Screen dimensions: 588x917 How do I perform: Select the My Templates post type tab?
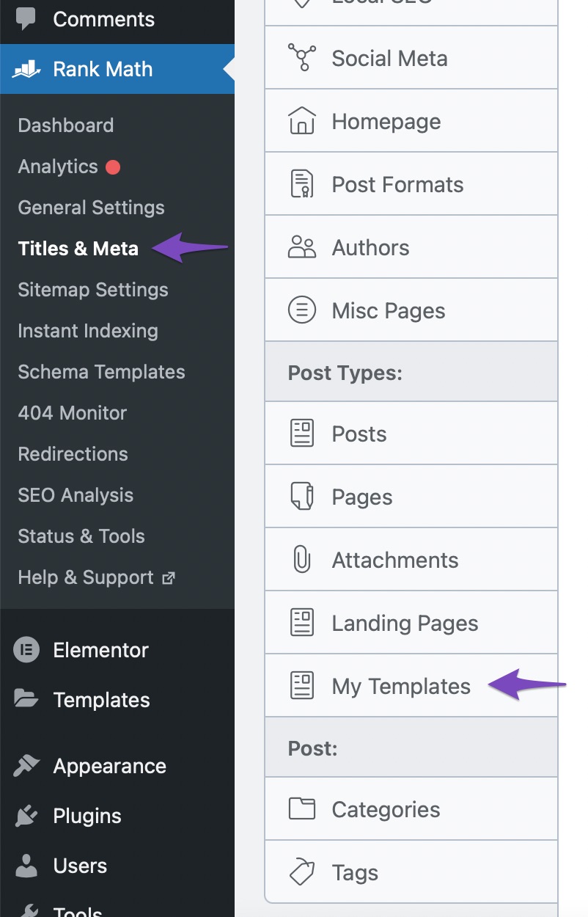click(401, 686)
